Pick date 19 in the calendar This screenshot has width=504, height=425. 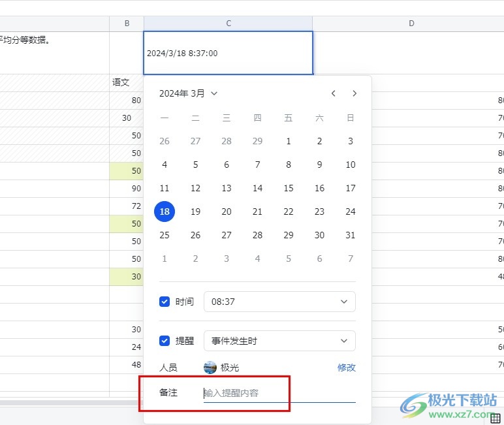click(x=195, y=212)
